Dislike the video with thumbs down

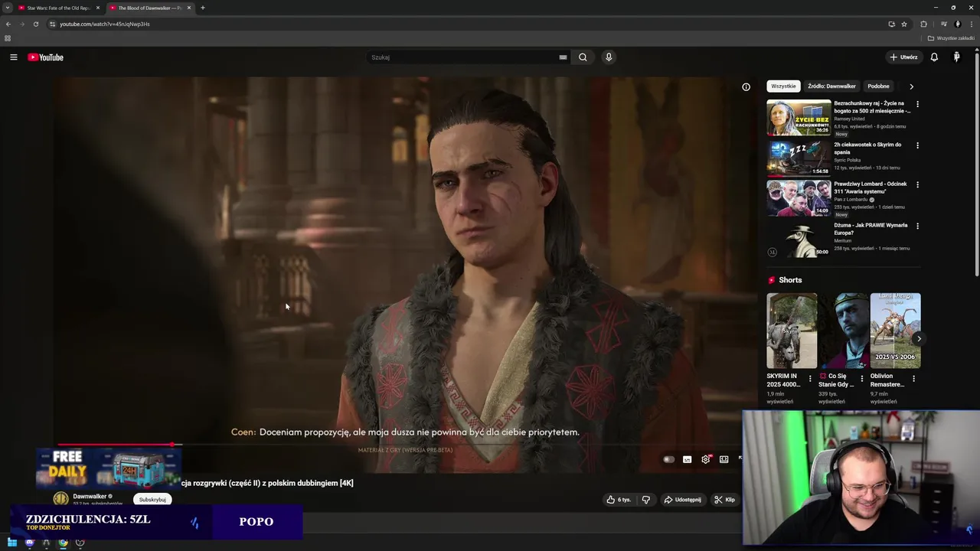(646, 500)
